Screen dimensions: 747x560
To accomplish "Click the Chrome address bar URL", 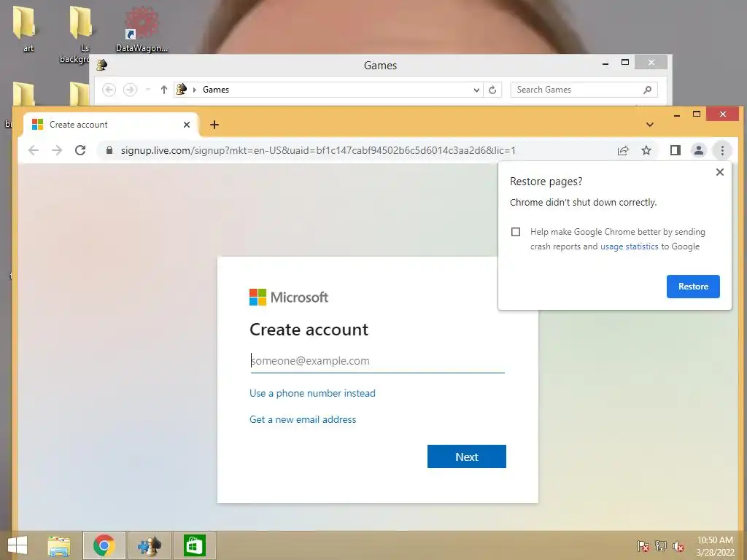I will click(318, 150).
